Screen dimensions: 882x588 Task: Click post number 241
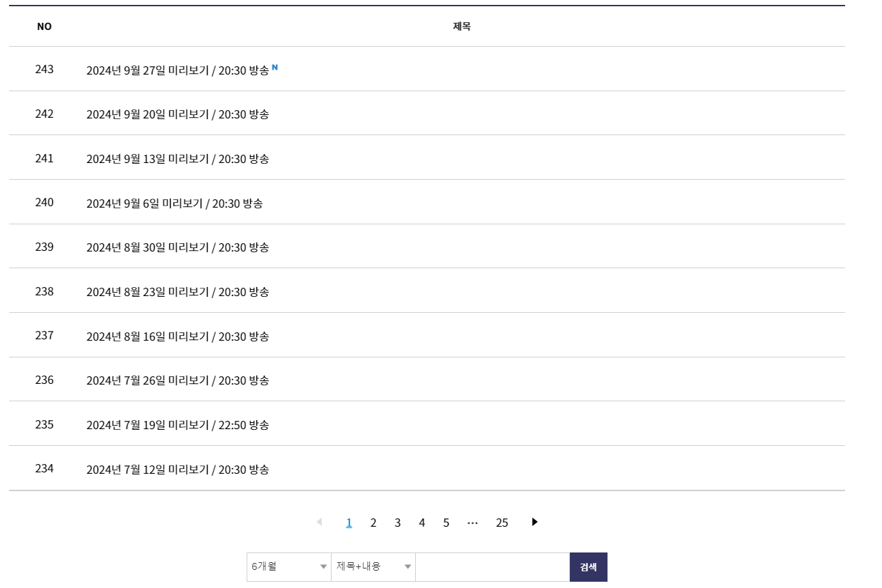coord(44,158)
